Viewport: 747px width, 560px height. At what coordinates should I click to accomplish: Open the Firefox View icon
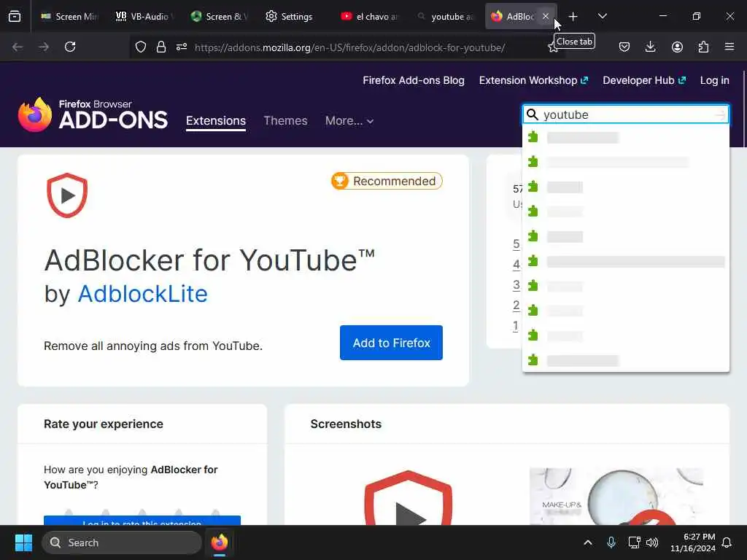(15, 16)
